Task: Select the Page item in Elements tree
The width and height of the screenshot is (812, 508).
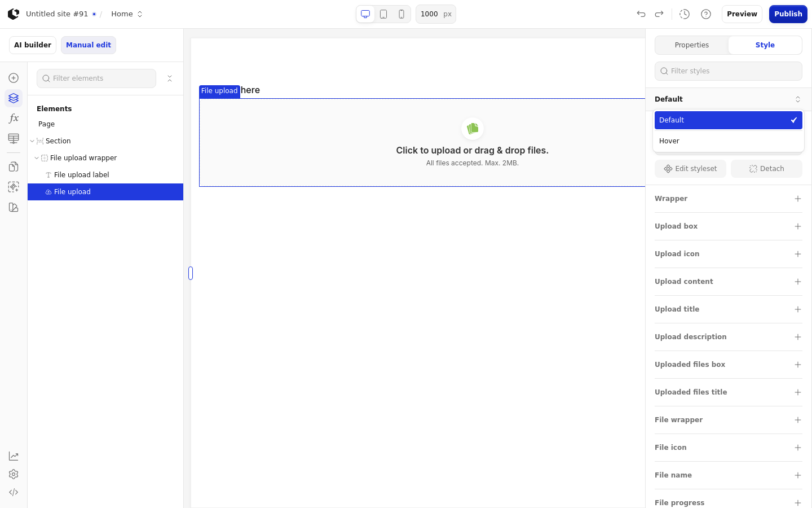Action: 105,124
